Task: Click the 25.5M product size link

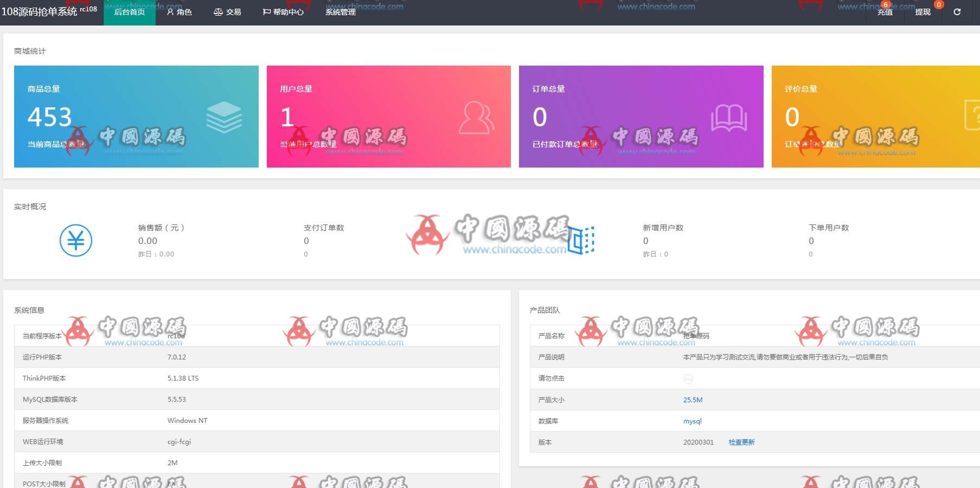Action: pyautogui.click(x=693, y=400)
